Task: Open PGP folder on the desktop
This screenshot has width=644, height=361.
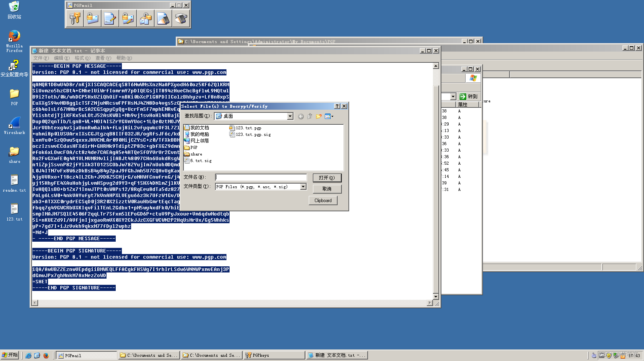Action: coord(14,97)
